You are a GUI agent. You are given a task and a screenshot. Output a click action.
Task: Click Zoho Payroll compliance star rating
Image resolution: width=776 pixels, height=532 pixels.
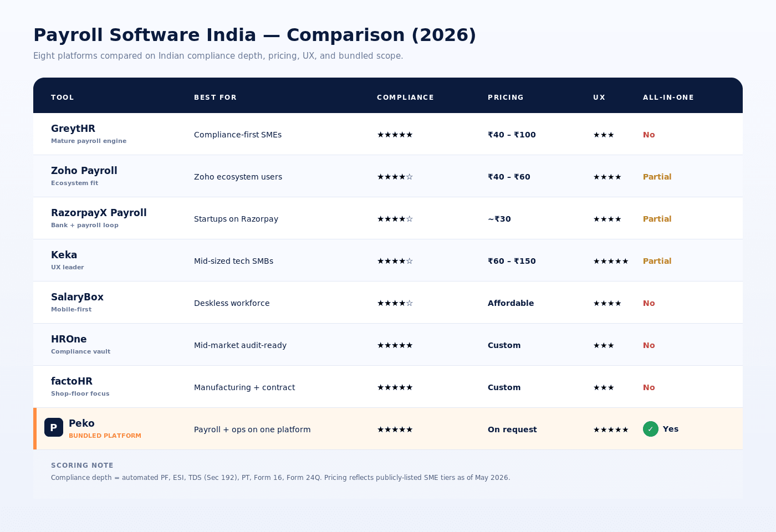tap(395, 177)
